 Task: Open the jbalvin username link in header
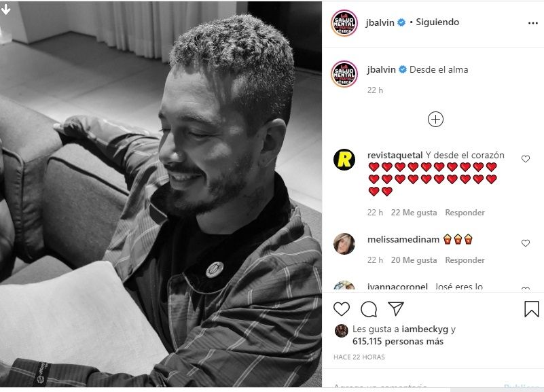click(x=380, y=22)
